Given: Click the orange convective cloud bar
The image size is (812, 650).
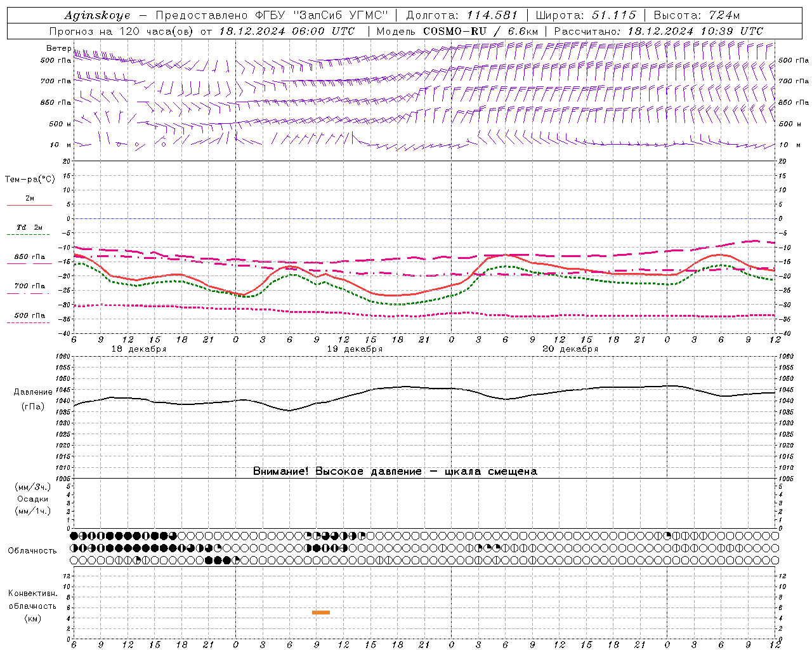Looking at the screenshot, I should [321, 613].
